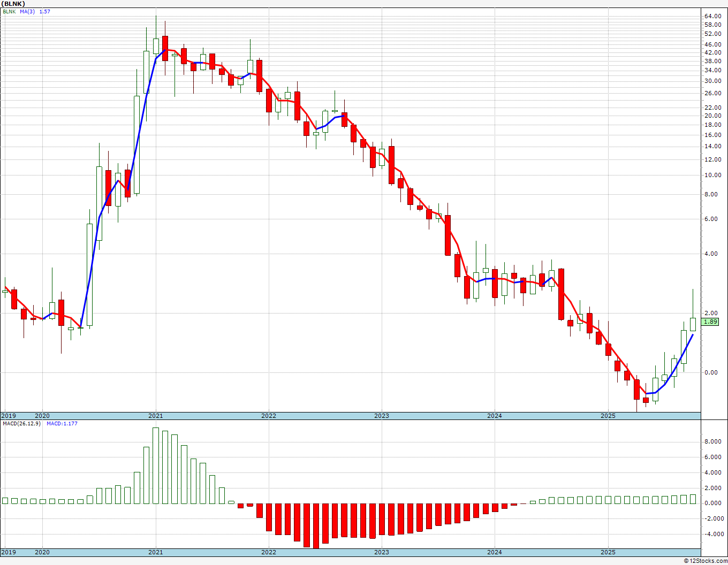This screenshot has height=565, width=728.
Task: Select the BLNK legend label
Action: click(9, 11)
